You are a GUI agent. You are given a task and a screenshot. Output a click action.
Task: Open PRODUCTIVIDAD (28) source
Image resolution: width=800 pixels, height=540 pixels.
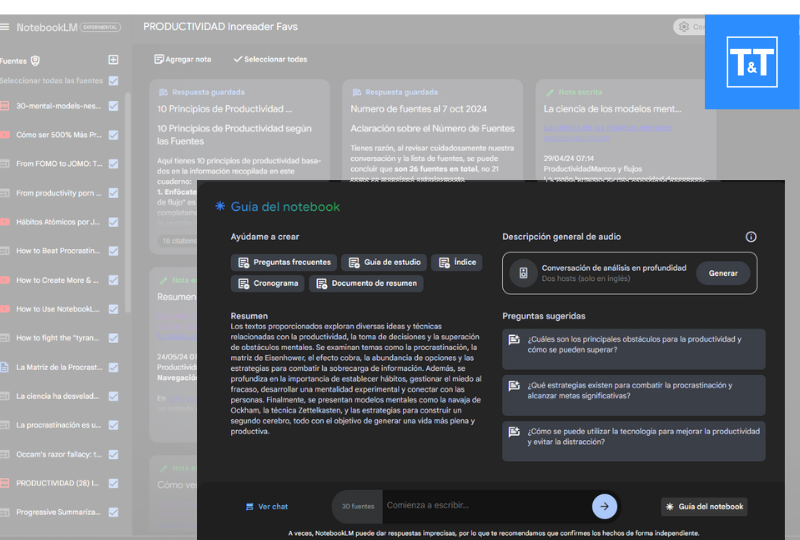tap(57, 483)
